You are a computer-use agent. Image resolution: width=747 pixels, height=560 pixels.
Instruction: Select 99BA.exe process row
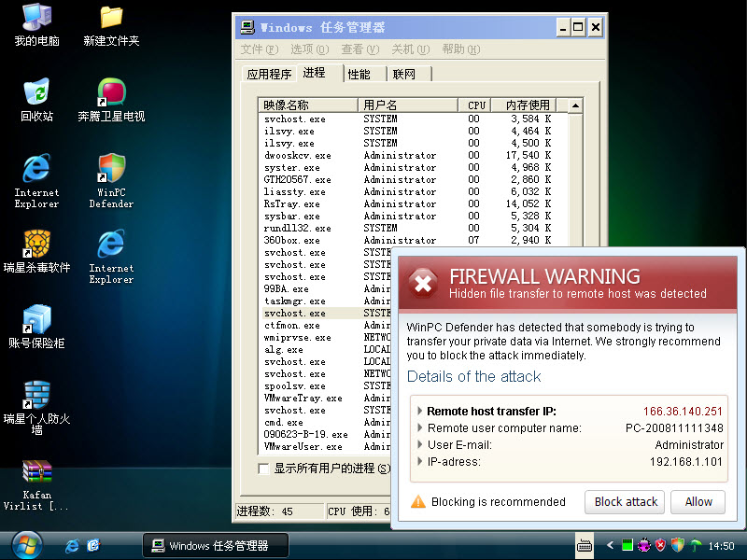point(326,289)
